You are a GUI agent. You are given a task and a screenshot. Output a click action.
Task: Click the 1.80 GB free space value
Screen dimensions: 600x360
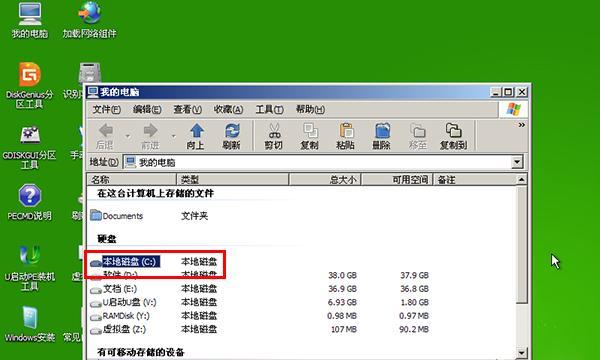[x=414, y=302]
